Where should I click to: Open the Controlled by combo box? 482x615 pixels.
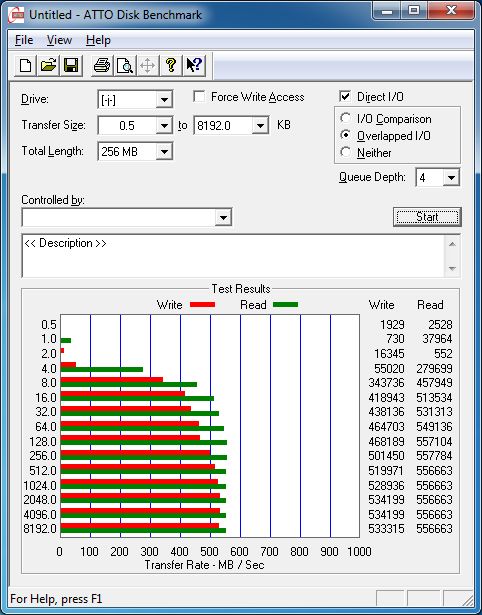[127, 217]
